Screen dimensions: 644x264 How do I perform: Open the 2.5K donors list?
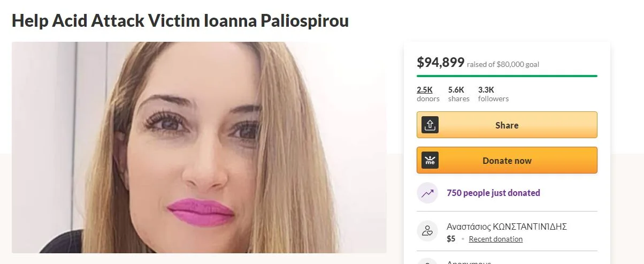(425, 89)
